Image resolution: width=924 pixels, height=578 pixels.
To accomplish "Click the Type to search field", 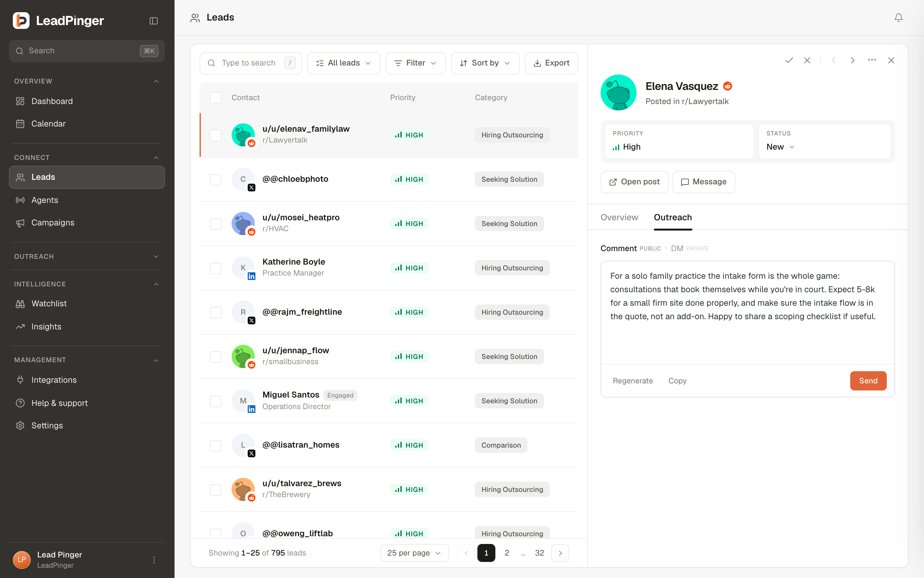I will click(x=251, y=63).
